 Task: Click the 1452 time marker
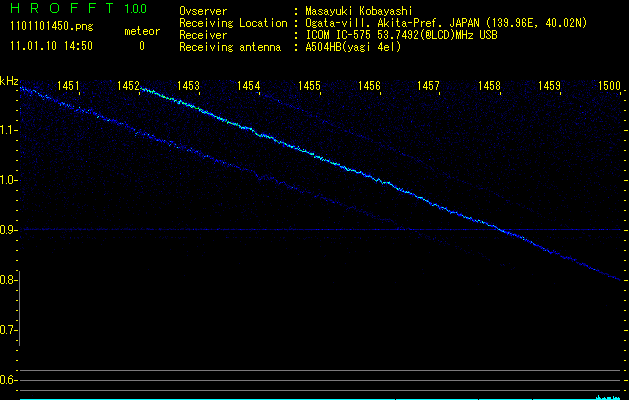pos(128,85)
